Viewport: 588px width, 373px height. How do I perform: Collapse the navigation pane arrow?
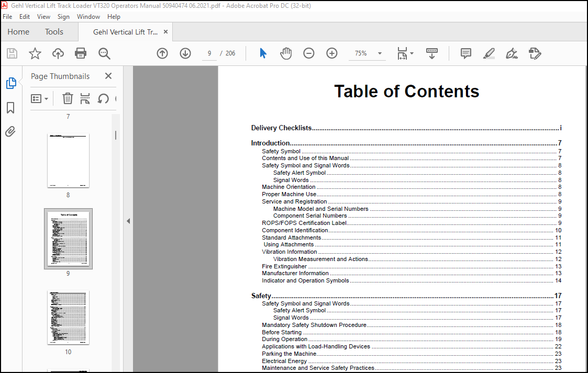pyautogui.click(x=128, y=221)
